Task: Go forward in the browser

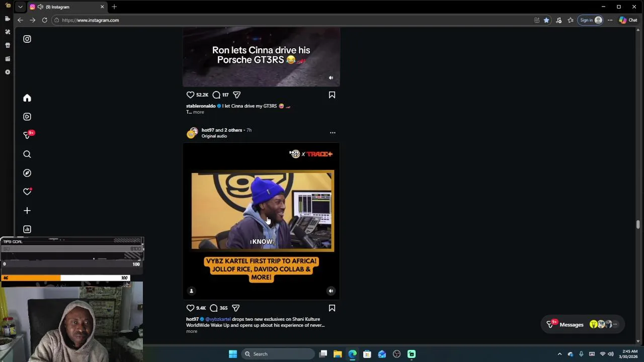Action: pyautogui.click(x=32, y=20)
